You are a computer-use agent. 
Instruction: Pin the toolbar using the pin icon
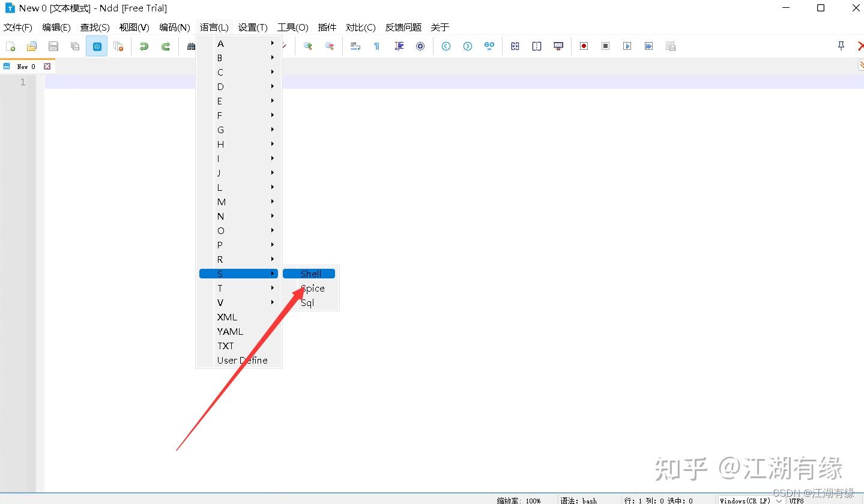841,45
